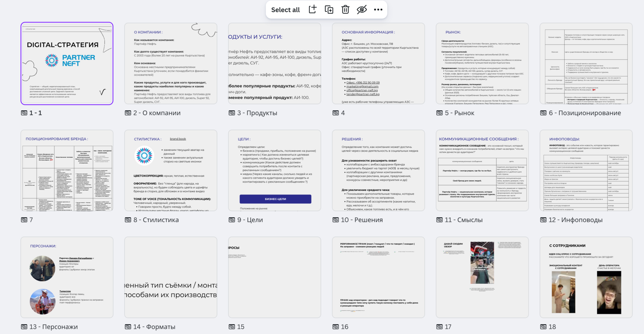Click the page title '11 - Смыслы'
The image size is (644, 334).
464,220
